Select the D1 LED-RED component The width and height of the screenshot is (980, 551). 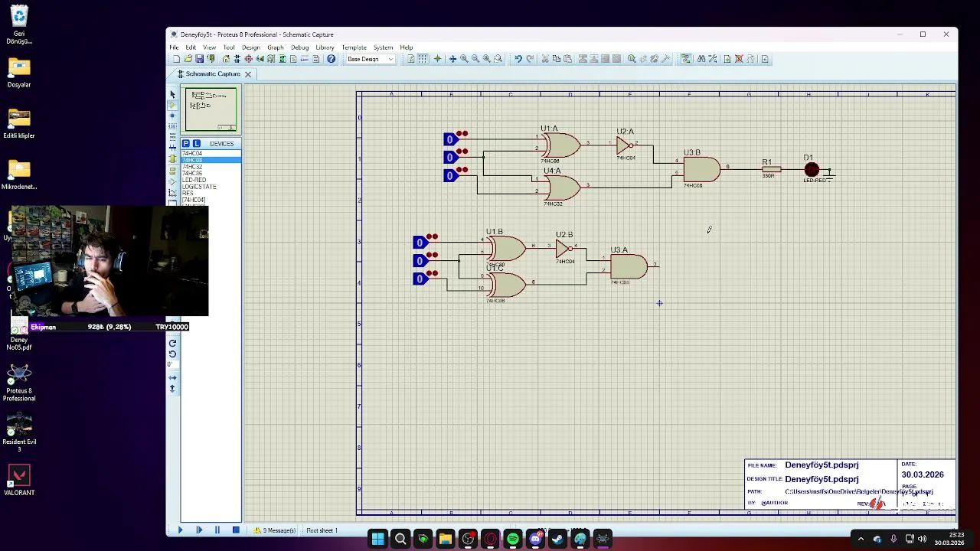[x=812, y=170]
